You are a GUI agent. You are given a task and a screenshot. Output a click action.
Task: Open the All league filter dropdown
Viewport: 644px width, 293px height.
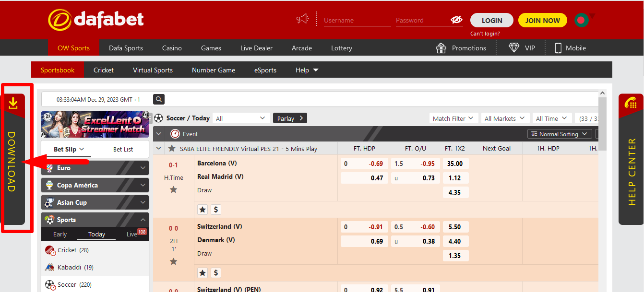tap(240, 118)
